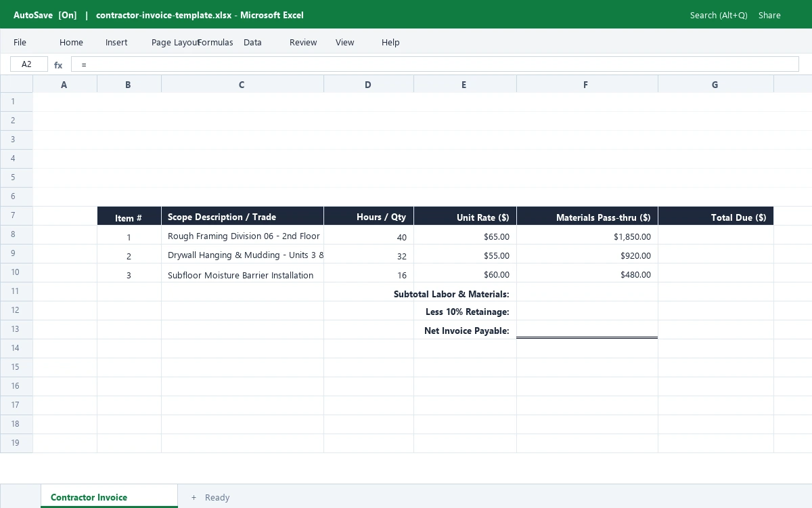Select hours cell with value 16
Image resolution: width=812 pixels, height=508 pixels.
(368, 273)
